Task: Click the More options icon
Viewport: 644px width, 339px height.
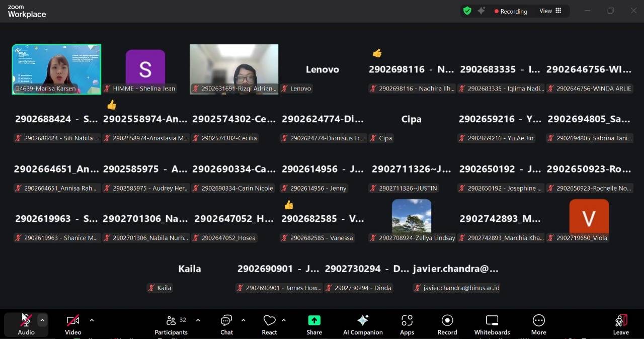Action: coord(538,324)
